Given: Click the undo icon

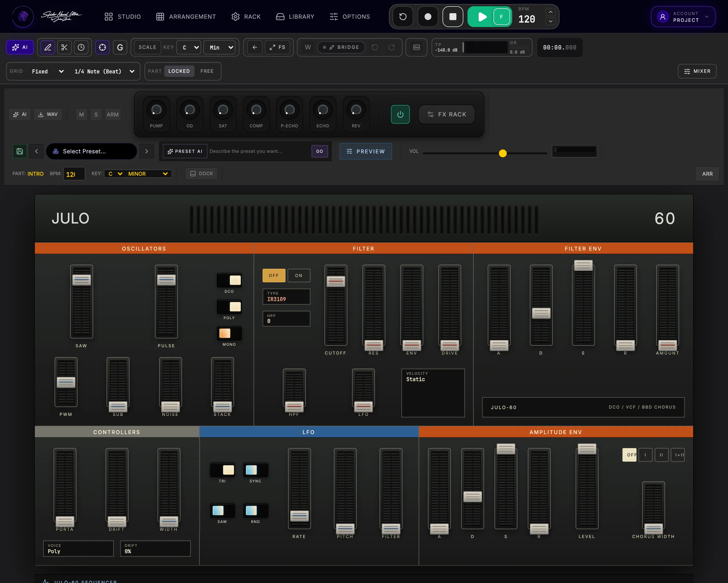Looking at the screenshot, I should (375, 47).
